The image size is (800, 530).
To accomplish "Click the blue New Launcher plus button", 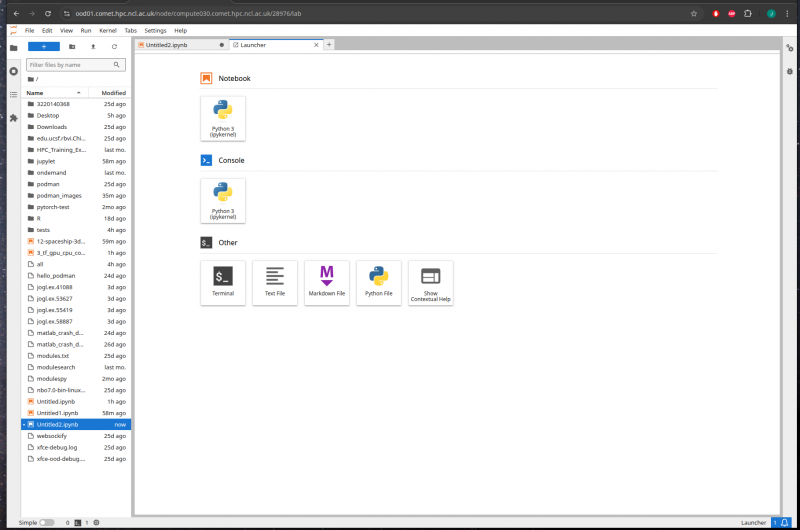I will click(44, 46).
